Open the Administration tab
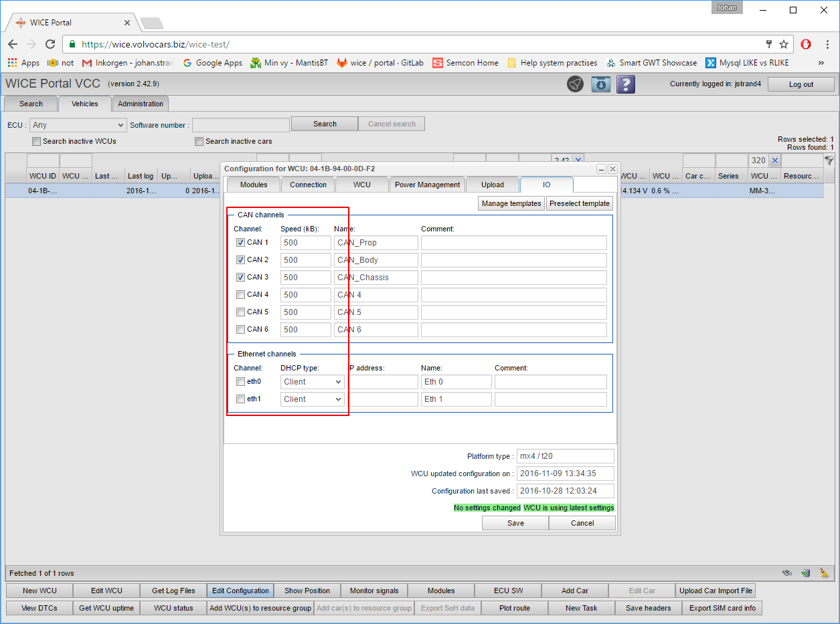 [x=141, y=104]
